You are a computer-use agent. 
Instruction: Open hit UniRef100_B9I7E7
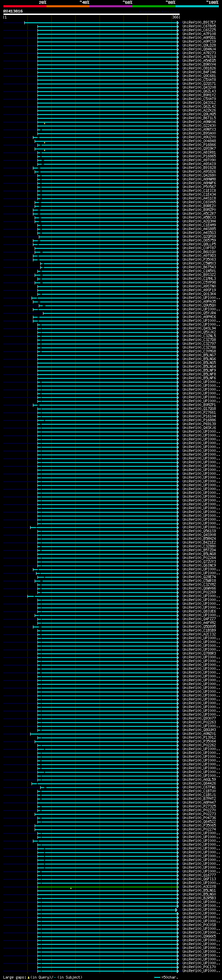pyautogui.click(x=199, y=23)
